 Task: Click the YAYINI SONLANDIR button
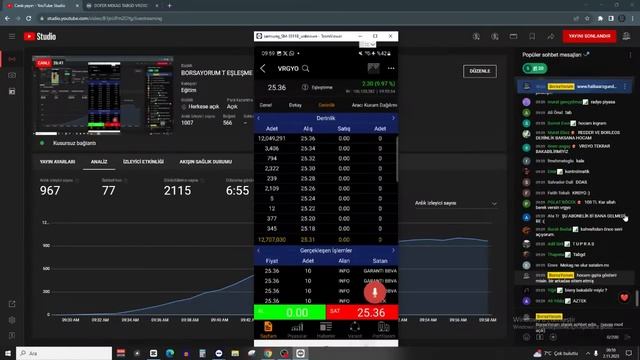click(589, 36)
